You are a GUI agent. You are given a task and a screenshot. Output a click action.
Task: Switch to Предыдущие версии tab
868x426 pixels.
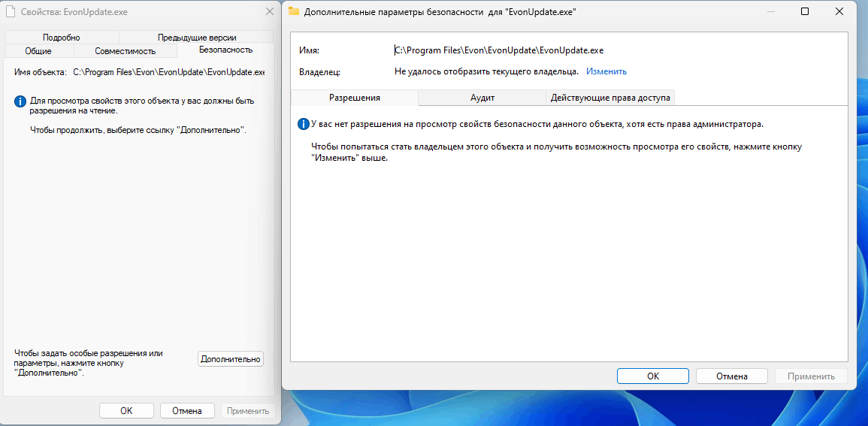[197, 38]
